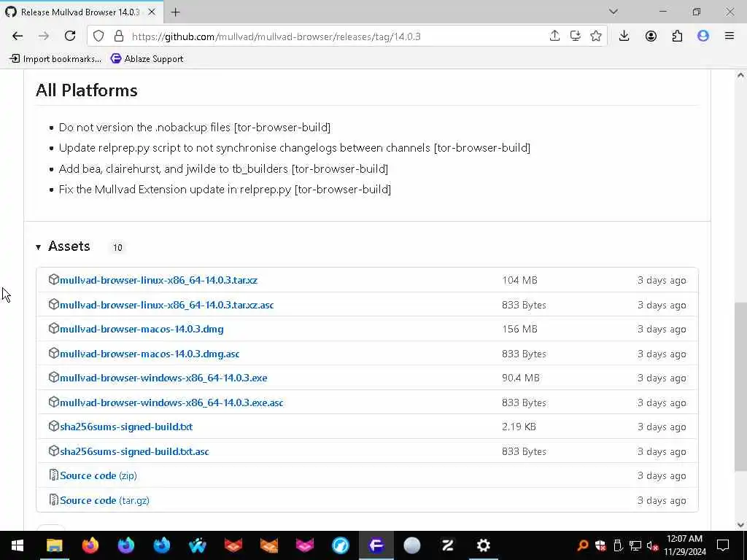Open Ablaze Support bookmark

[147, 59]
